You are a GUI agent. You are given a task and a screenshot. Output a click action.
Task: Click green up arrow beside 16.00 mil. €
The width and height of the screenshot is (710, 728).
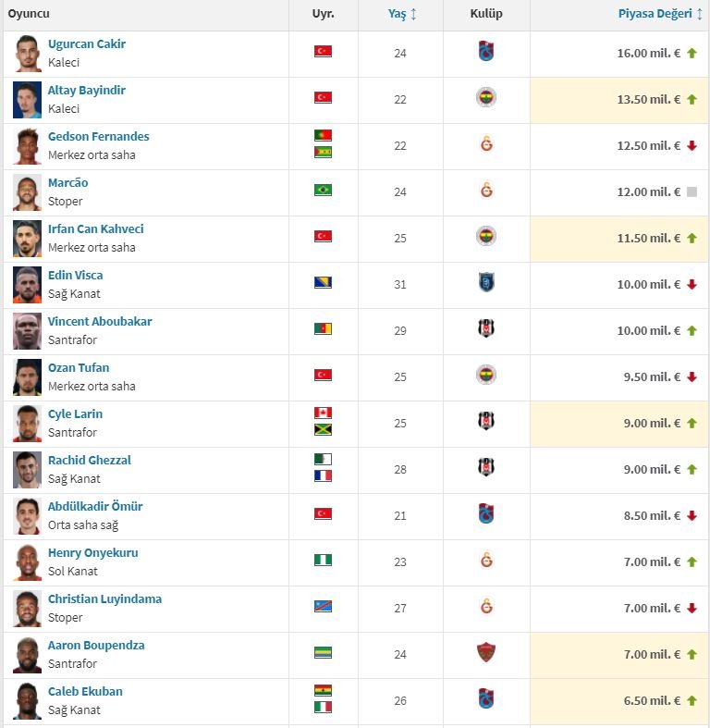(x=692, y=53)
